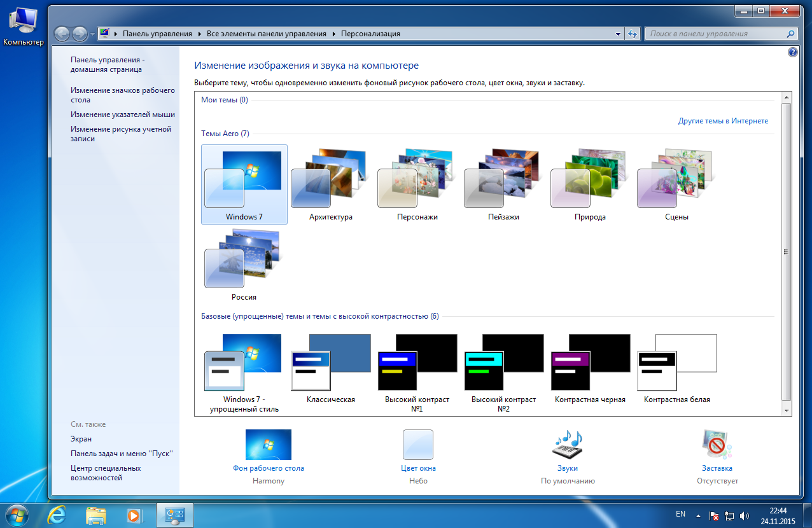The height and width of the screenshot is (528, 812).
Task: Click the network icon in the system tray
Action: point(729,515)
